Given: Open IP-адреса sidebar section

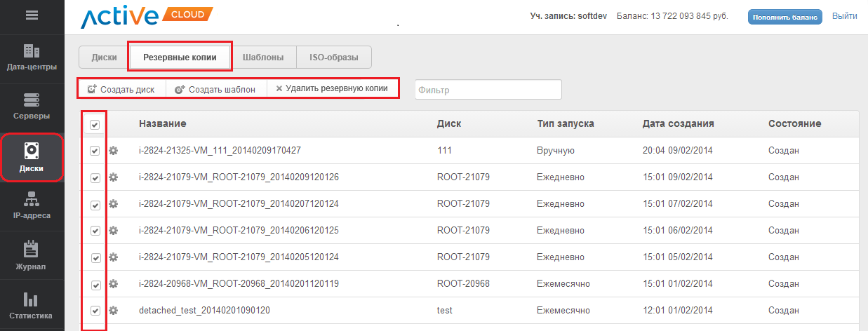Looking at the screenshot, I should [x=32, y=206].
